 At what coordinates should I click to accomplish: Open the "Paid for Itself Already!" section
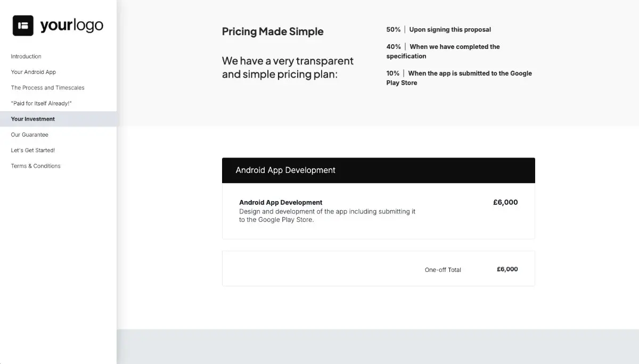42,103
